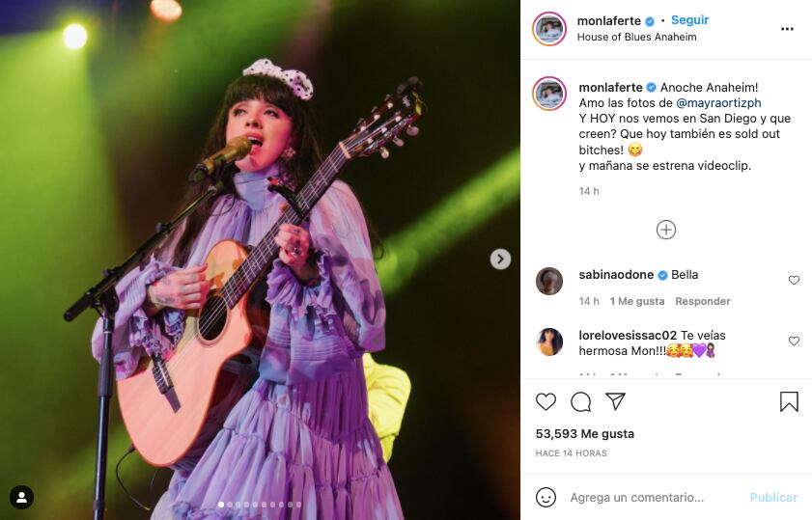Open sabinaodone's profile avatar

549,281
